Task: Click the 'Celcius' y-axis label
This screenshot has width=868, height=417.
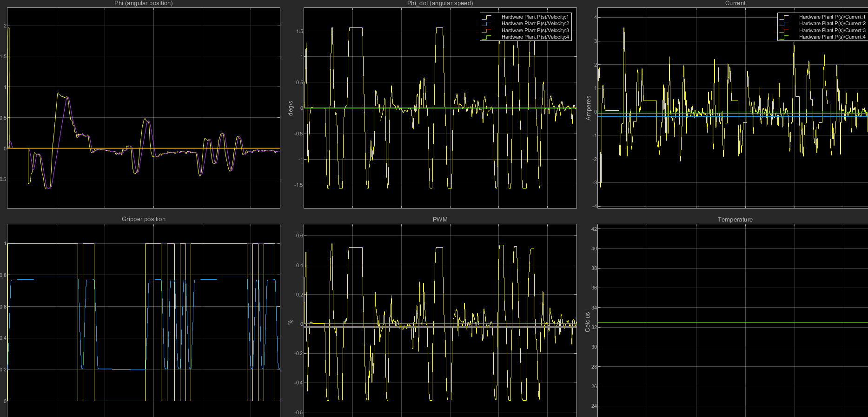Action: [x=588, y=322]
